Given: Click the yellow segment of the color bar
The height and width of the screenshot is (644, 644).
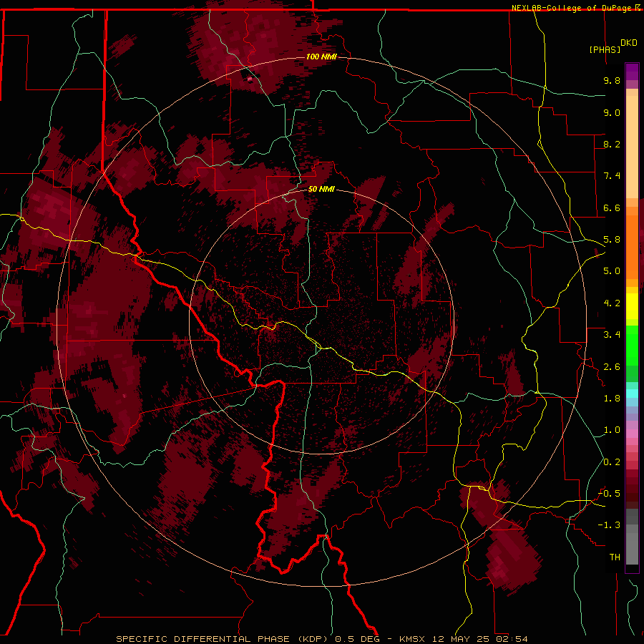Looking at the screenshot, I should [632, 306].
